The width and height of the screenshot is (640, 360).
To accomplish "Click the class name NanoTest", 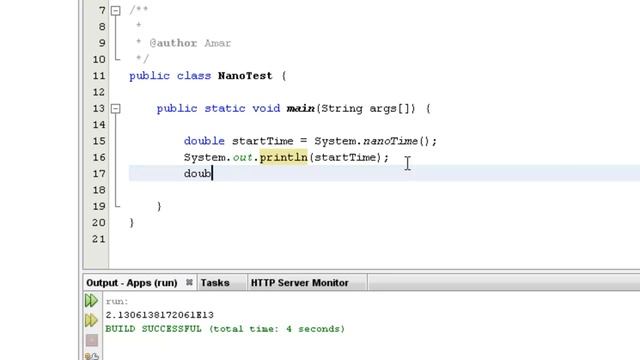I will (245, 76).
